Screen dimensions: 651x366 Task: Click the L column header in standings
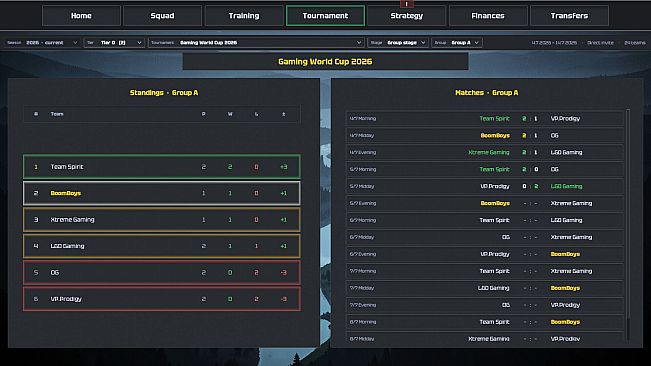click(x=256, y=114)
